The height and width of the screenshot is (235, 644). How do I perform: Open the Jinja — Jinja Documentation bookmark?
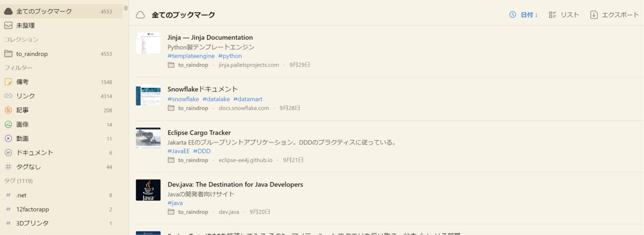coord(210,38)
